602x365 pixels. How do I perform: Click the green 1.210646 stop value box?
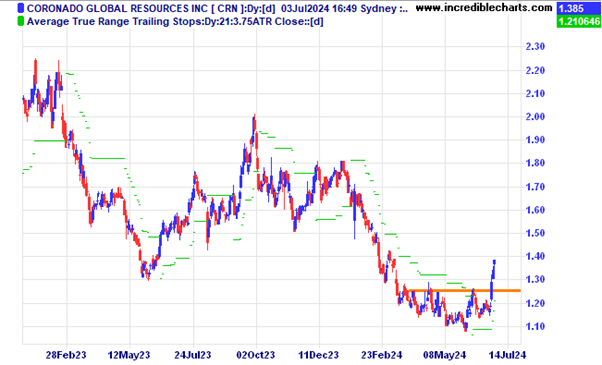[579, 21]
